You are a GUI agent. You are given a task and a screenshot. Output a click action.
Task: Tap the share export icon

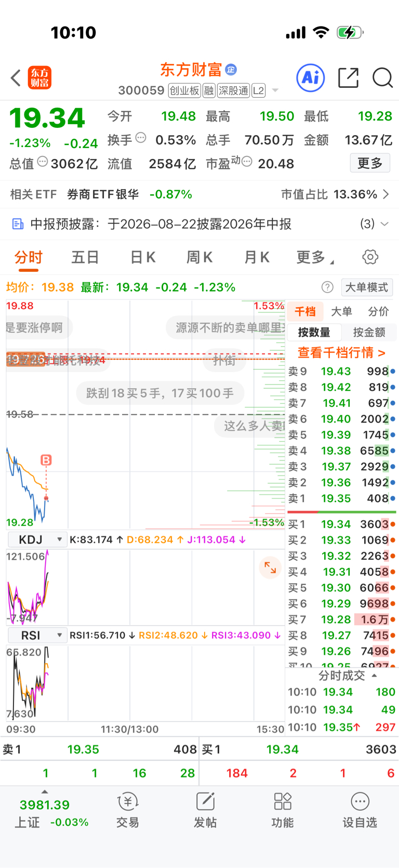pyautogui.click(x=348, y=78)
